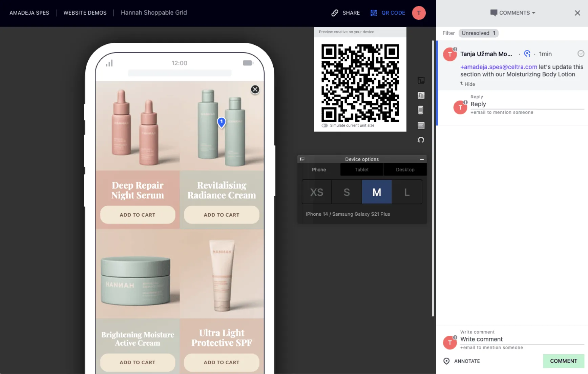588x374 pixels.
Task: Switch to the Desktop tab
Action: point(405,170)
